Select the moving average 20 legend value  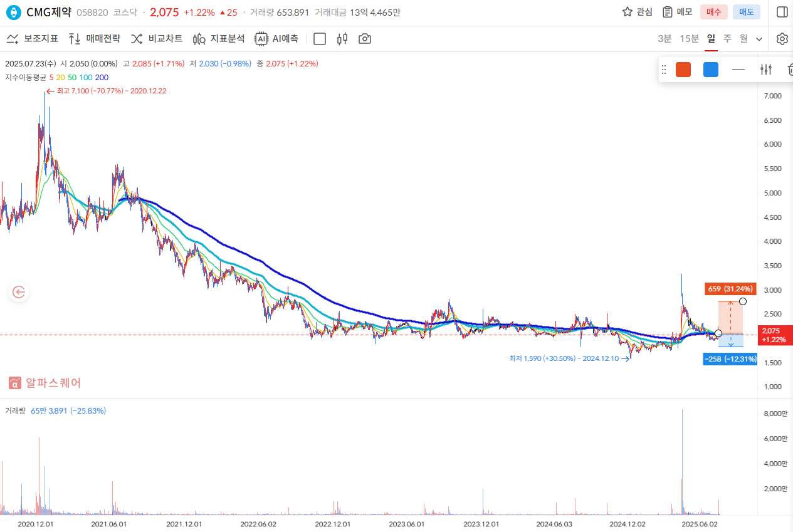[60, 78]
